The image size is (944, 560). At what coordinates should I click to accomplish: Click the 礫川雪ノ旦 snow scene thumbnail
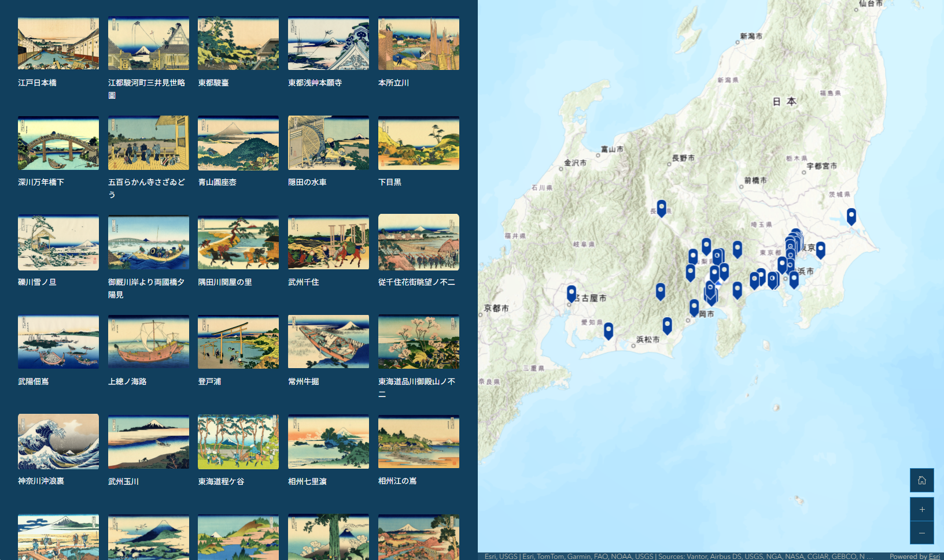click(x=58, y=243)
